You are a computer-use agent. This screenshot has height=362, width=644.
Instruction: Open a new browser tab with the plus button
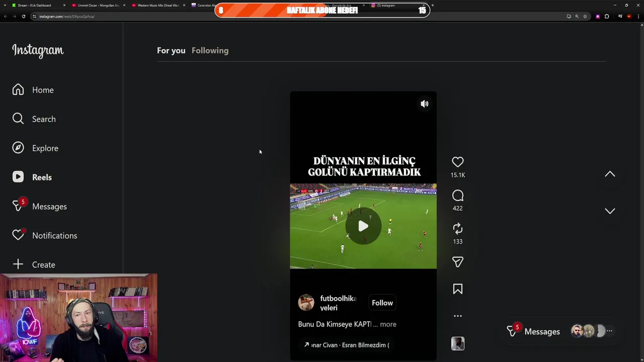point(433,5)
